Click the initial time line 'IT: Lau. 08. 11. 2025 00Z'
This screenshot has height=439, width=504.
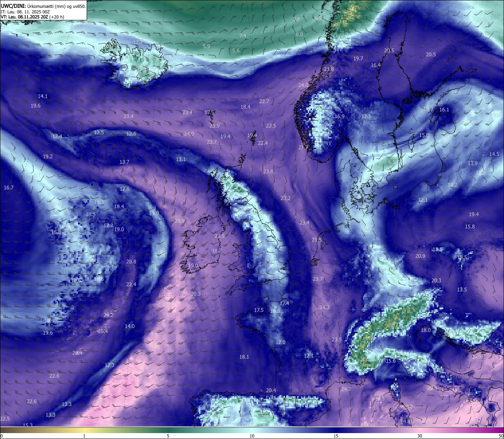[25, 12]
